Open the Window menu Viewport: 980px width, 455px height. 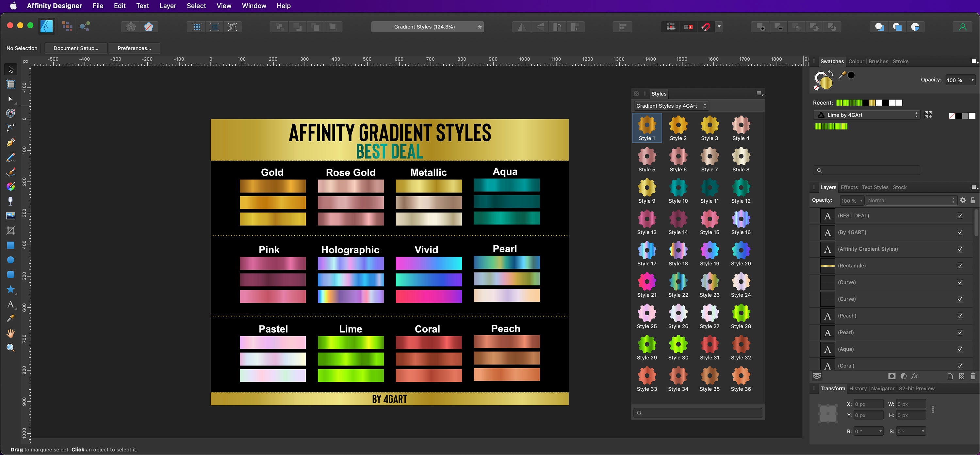(254, 6)
